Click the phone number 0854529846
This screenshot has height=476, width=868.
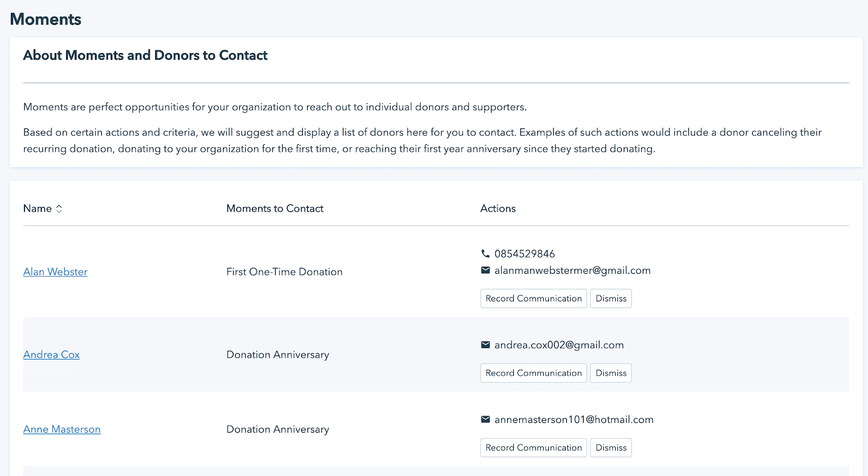[x=525, y=254]
